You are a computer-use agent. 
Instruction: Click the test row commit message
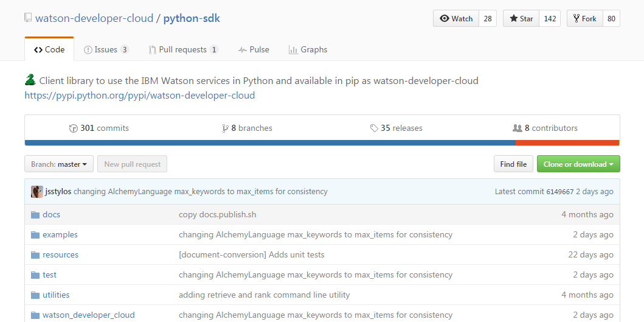coord(316,275)
